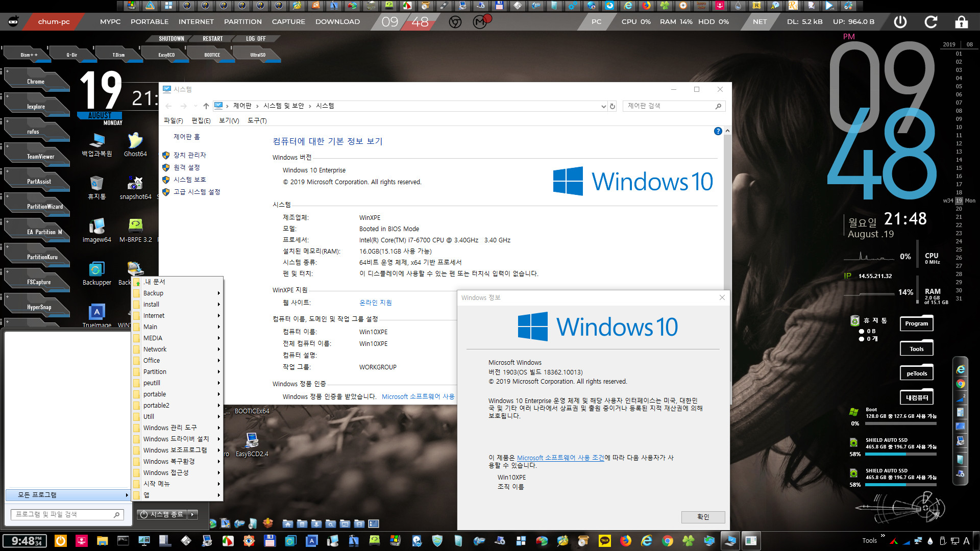Open 장치 관리자 in the left pane
The width and height of the screenshot is (980, 551).
coord(189,155)
